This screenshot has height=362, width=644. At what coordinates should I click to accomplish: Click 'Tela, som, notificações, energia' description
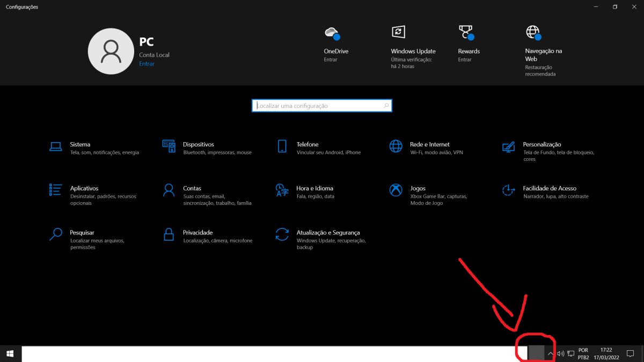tap(105, 153)
